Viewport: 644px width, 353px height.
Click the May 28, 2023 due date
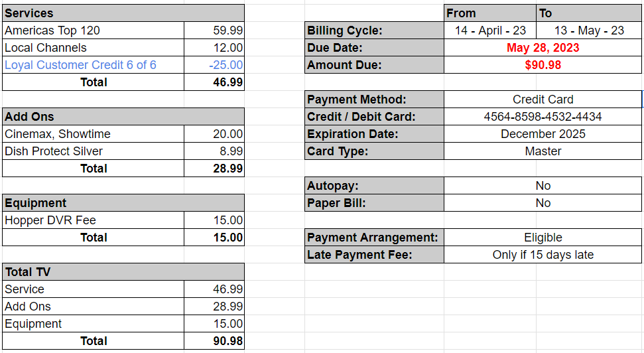tap(543, 48)
